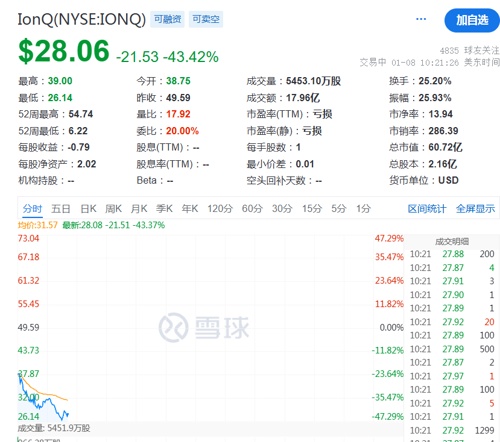Image resolution: width=500 pixels, height=442 pixels.
Task: Click the 货币单位 value USD
Action: [448, 180]
